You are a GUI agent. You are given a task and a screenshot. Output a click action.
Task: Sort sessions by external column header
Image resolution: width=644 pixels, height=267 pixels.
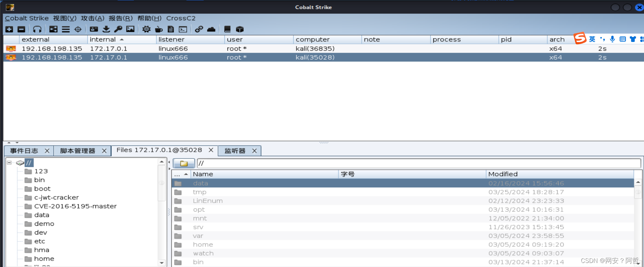(53, 40)
